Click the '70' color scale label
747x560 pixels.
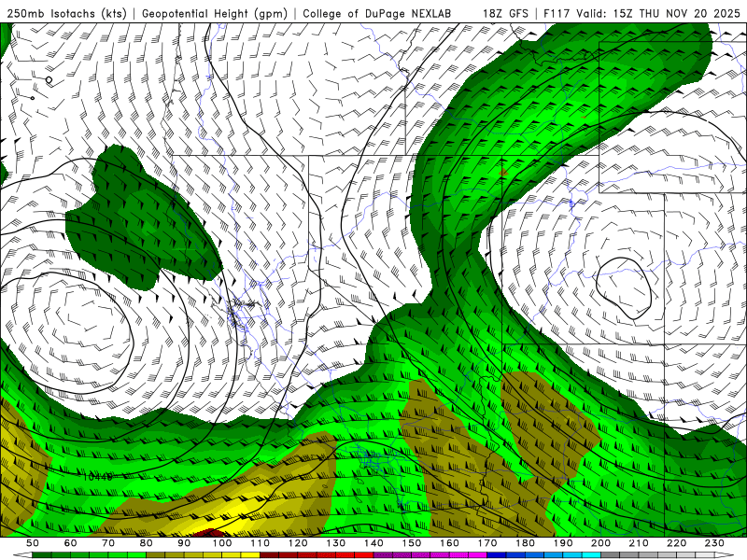coord(108,543)
